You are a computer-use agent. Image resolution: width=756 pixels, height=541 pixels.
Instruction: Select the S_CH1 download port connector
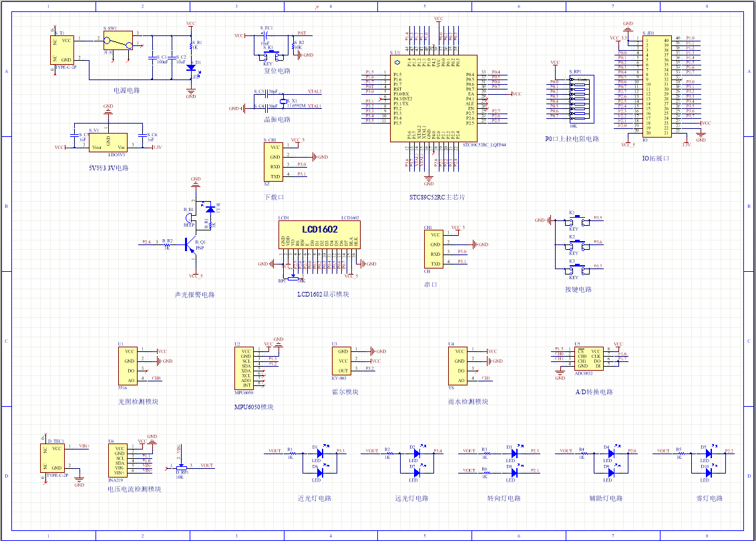pyautogui.click(x=273, y=162)
